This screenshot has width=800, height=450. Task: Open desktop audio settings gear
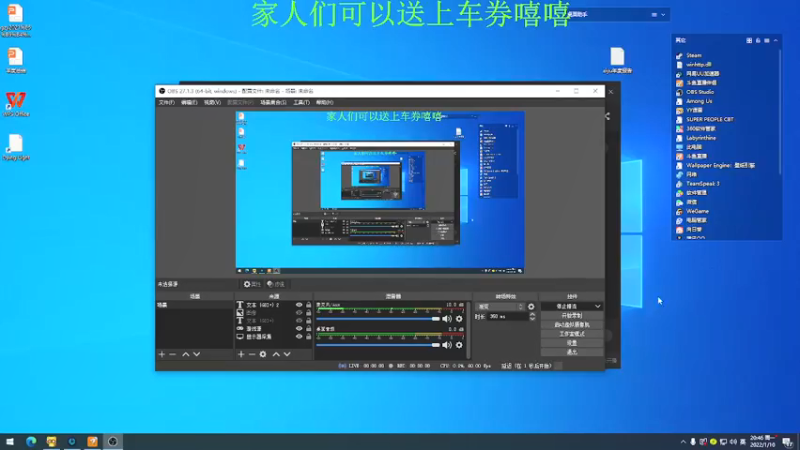(459, 345)
